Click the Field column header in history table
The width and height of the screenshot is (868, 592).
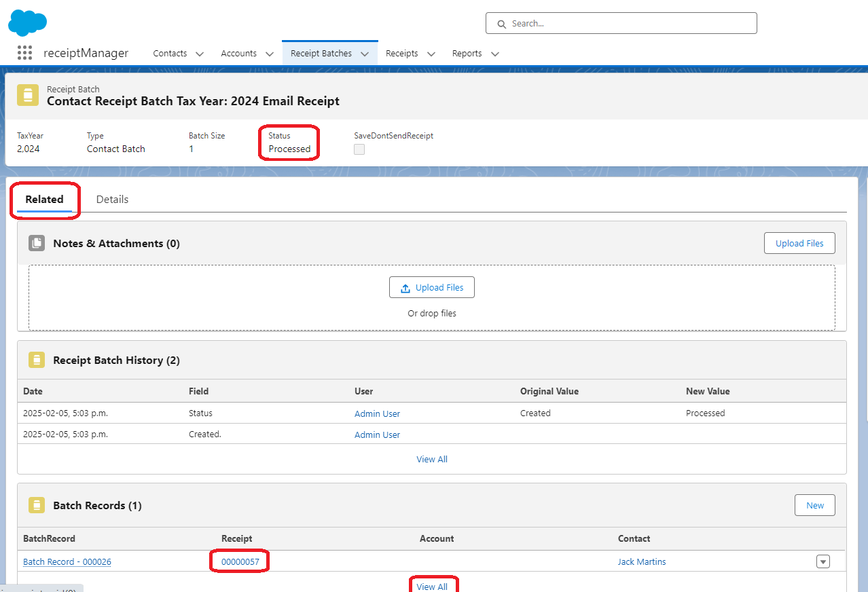(x=198, y=391)
